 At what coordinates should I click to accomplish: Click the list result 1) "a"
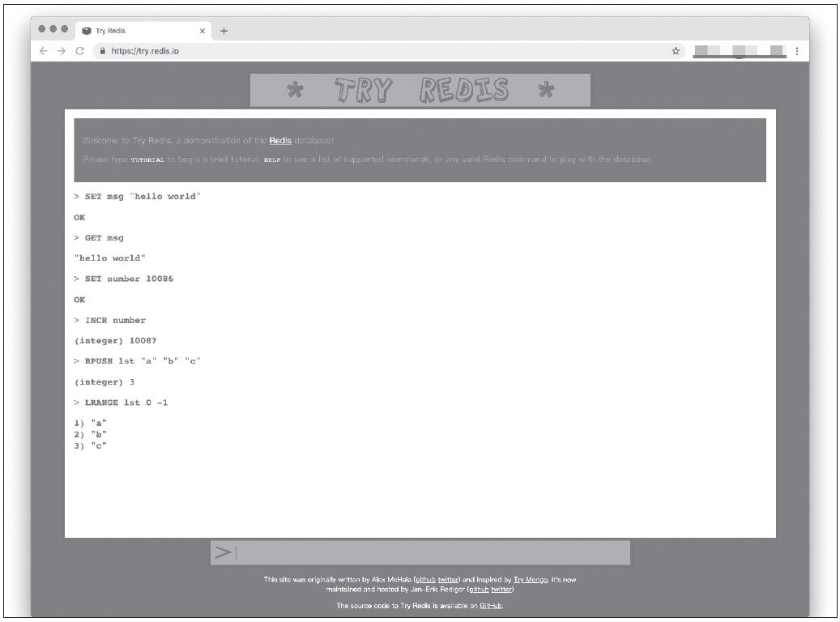(91, 424)
